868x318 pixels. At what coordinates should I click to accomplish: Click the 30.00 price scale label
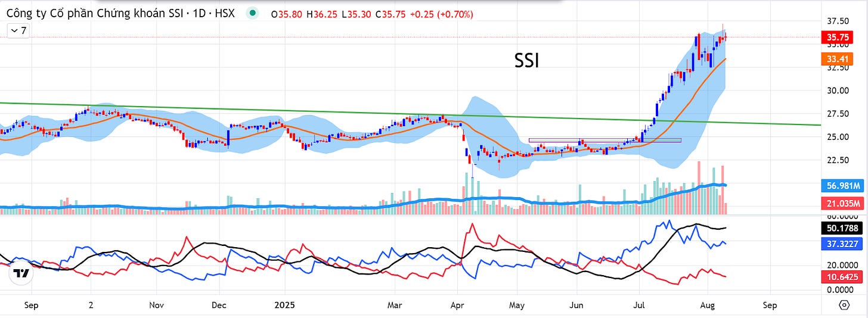(838, 91)
